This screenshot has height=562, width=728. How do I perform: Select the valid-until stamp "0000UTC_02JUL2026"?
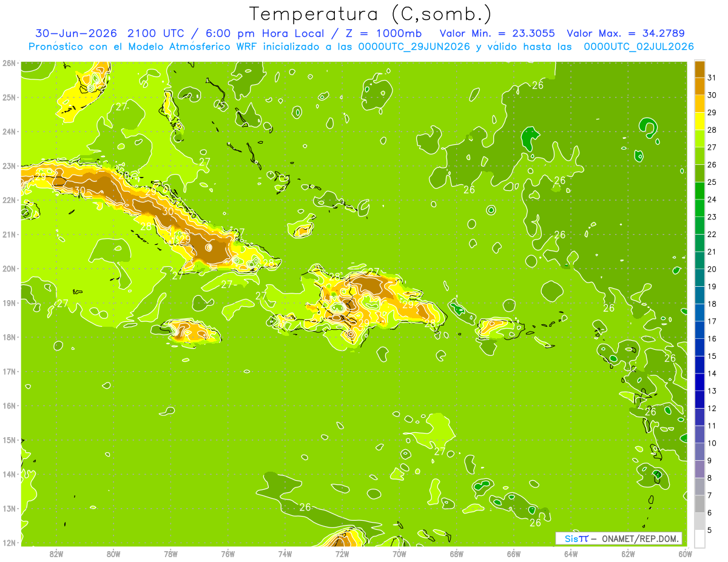pos(639,47)
